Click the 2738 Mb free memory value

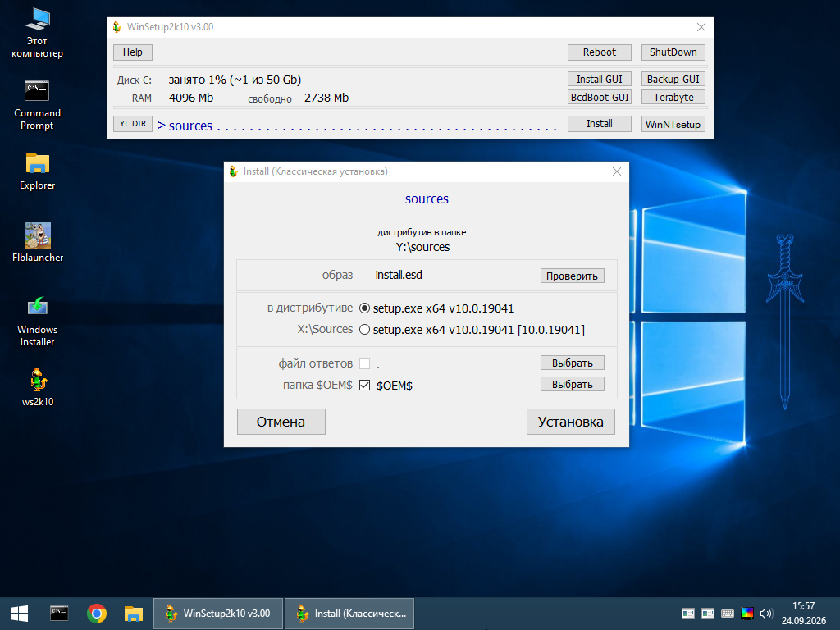[326, 98]
